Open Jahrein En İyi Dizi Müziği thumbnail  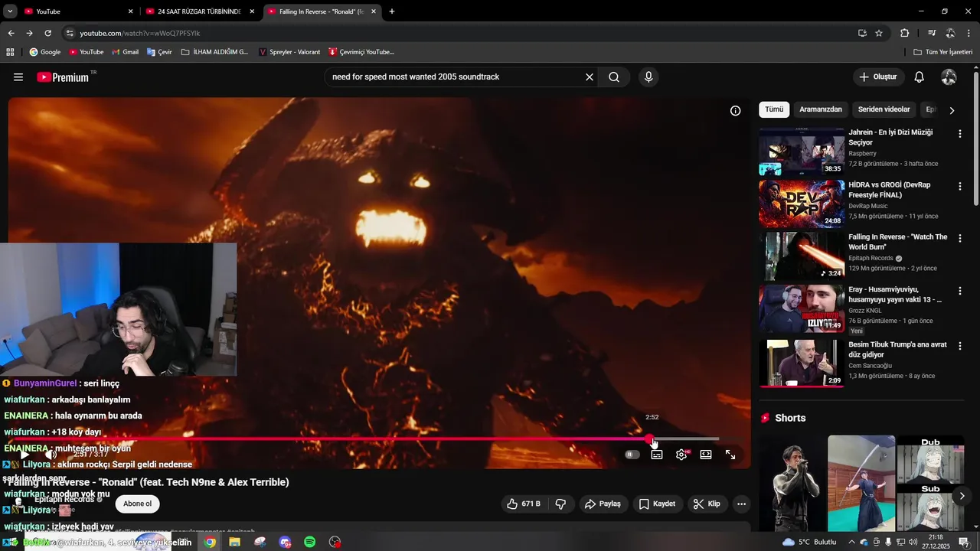coord(802,152)
